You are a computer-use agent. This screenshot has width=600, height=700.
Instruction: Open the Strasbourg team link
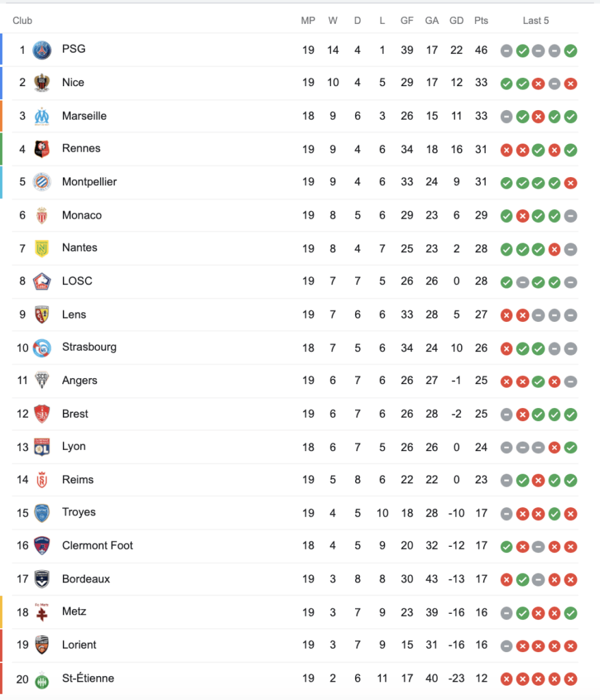89,347
